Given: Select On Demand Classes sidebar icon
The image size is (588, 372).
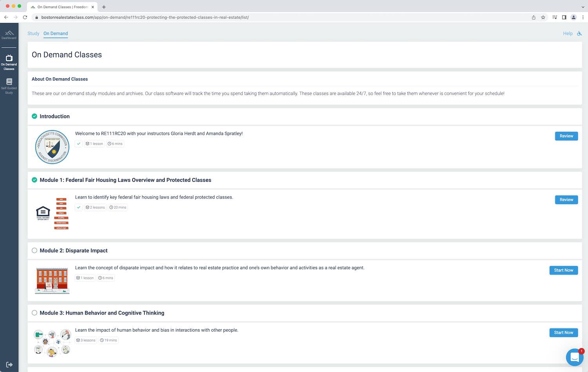Looking at the screenshot, I should pyautogui.click(x=9, y=62).
